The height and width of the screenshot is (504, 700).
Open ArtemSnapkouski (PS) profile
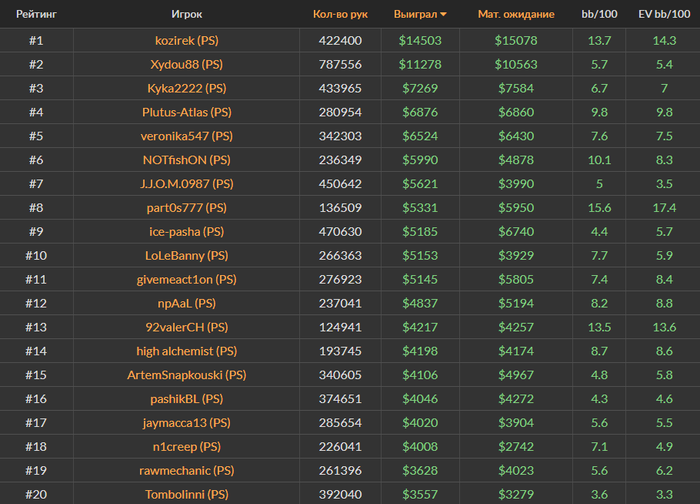point(187,375)
